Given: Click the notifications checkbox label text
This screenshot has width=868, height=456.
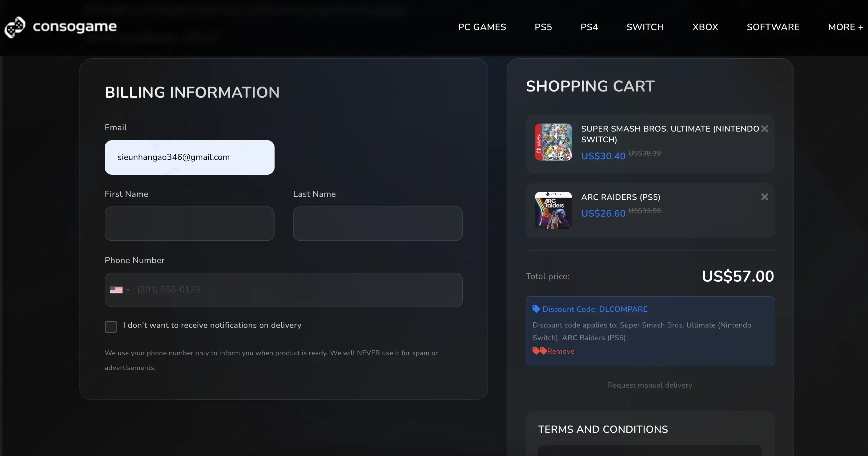Looking at the screenshot, I should pyautogui.click(x=212, y=325).
